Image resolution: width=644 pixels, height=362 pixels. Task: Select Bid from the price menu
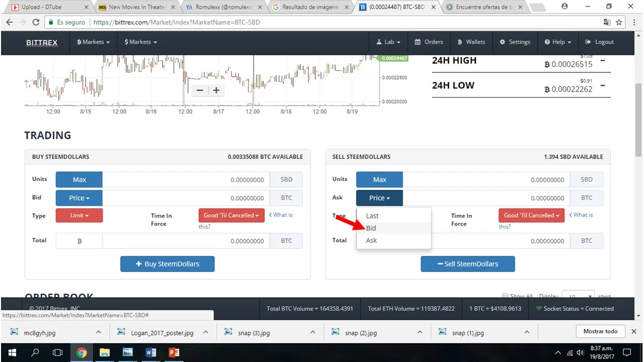pyautogui.click(x=393, y=228)
